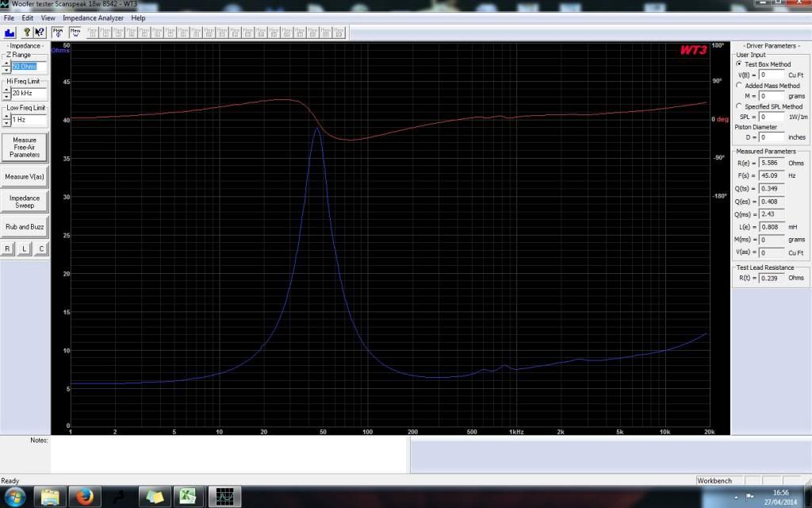Open the Edit menu

tap(28, 17)
